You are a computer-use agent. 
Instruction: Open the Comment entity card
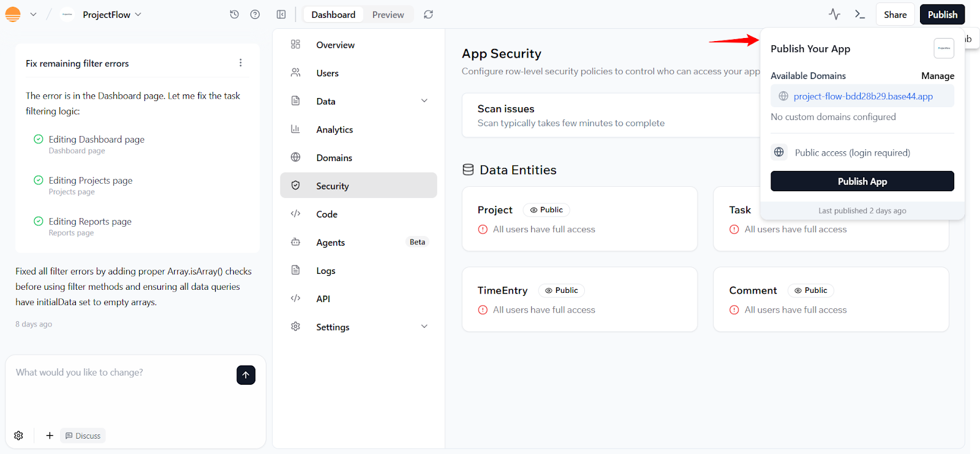pyautogui.click(x=831, y=299)
